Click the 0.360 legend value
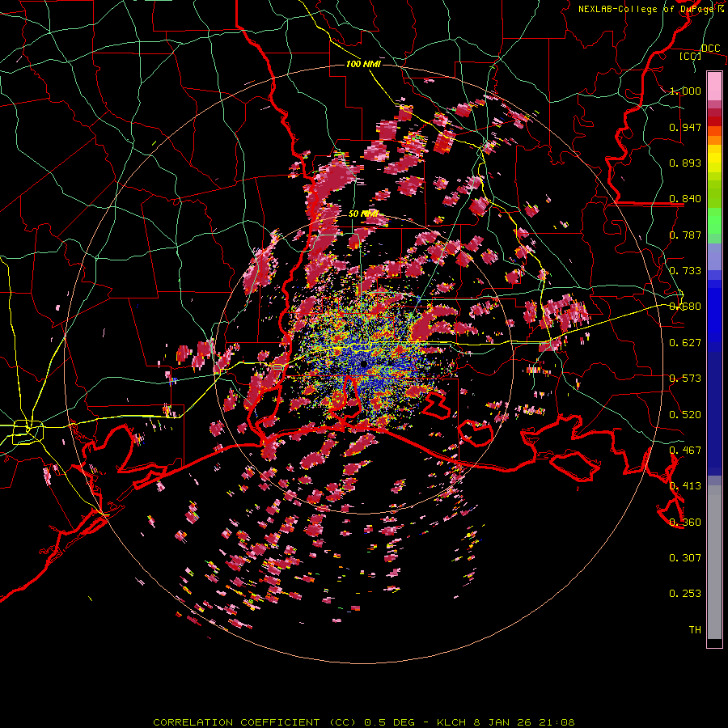728x728 pixels. coord(685,523)
